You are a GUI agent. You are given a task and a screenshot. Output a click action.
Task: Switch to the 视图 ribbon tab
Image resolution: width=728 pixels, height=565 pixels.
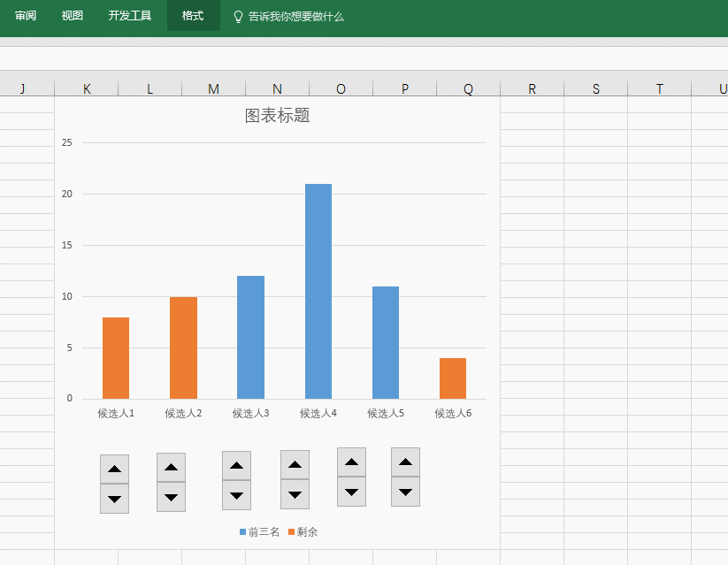72,15
